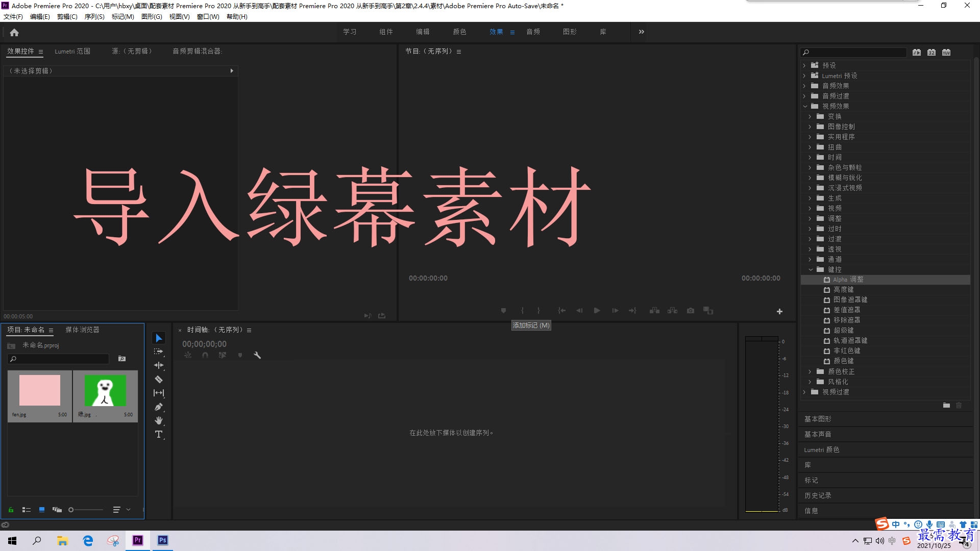Click the Home icon
Screen dimensions: 980x551
[14, 32]
